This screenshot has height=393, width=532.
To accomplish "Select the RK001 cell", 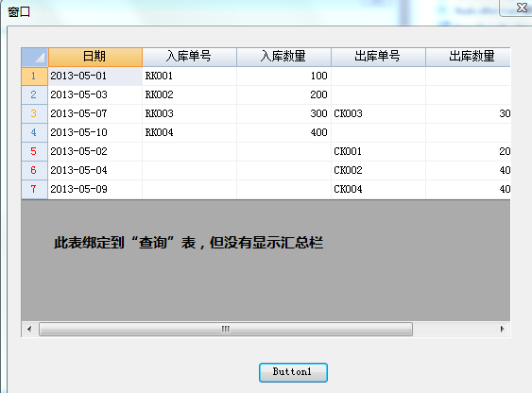I will coord(189,77).
